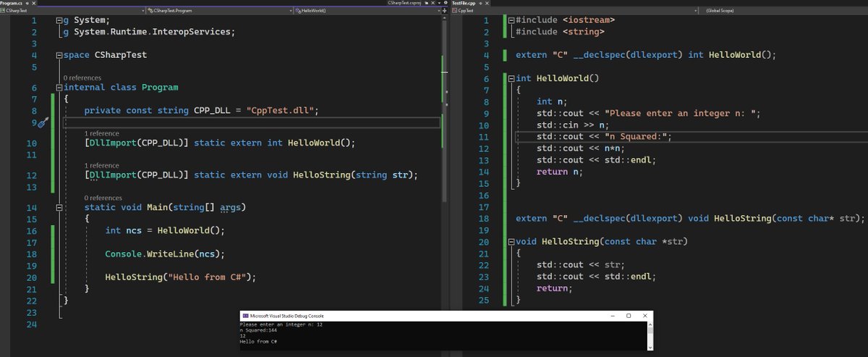Collapse the int HelloWorld() function in TestFile.cpp
Viewport: 868px width, 357px height.
coord(511,78)
